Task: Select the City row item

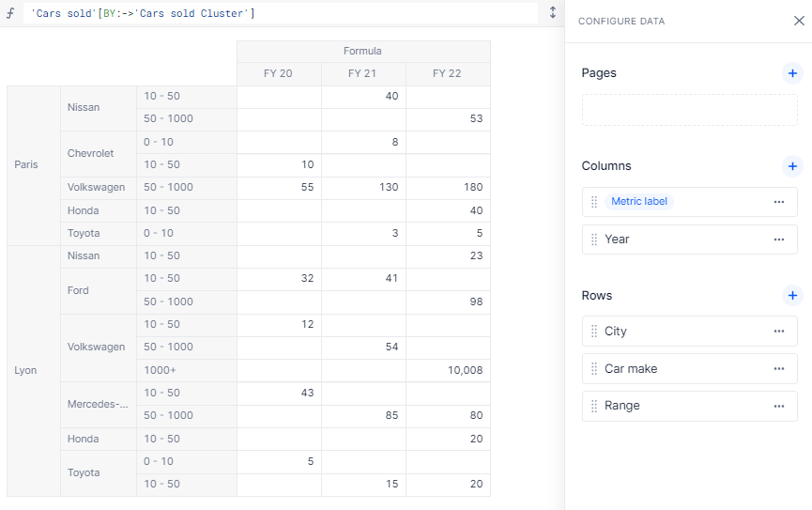Action: (689, 332)
